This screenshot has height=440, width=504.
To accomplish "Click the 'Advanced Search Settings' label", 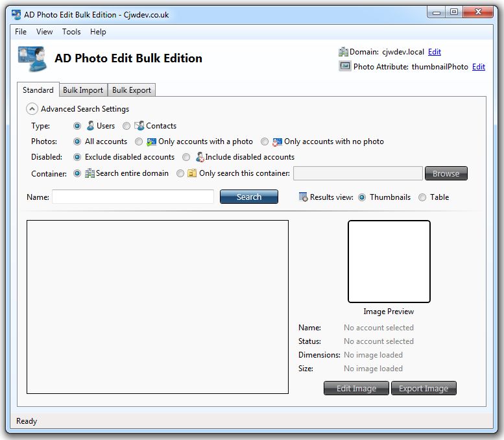I will [85, 109].
